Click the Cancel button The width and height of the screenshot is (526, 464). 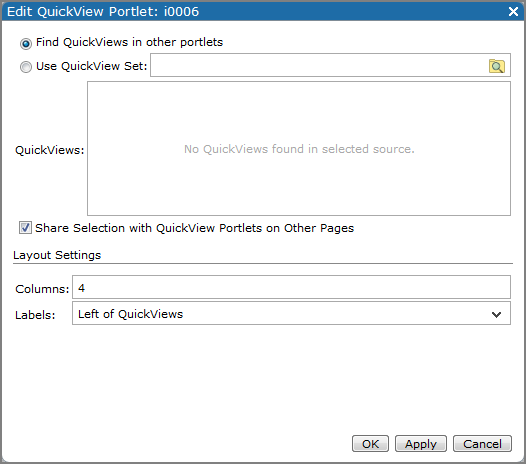pyautogui.click(x=482, y=444)
